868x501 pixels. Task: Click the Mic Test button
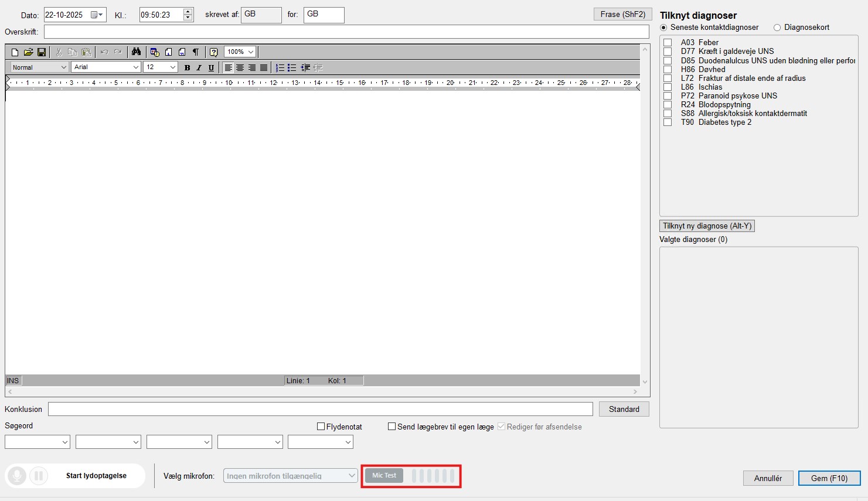tap(384, 475)
